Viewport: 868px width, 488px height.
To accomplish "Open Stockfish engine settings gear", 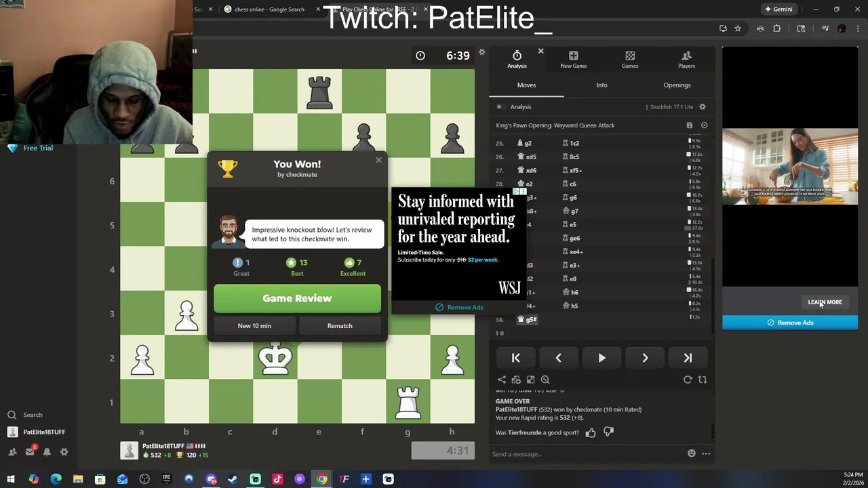I will 703,107.
